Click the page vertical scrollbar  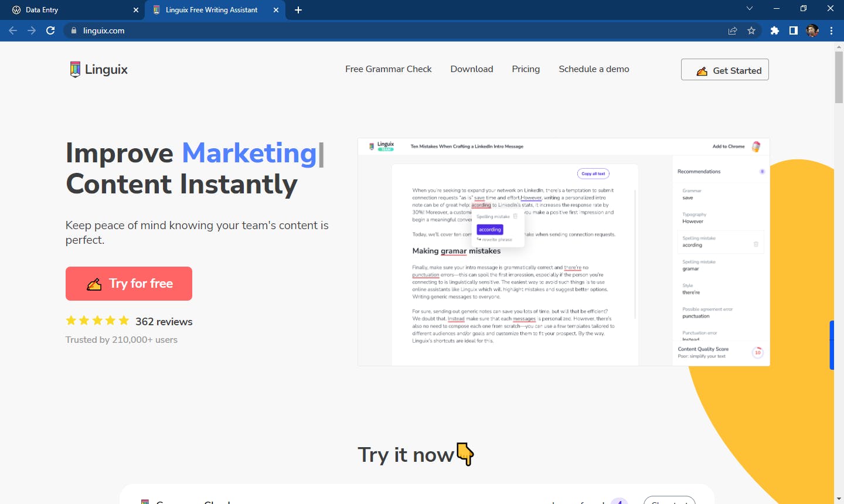coord(839,77)
